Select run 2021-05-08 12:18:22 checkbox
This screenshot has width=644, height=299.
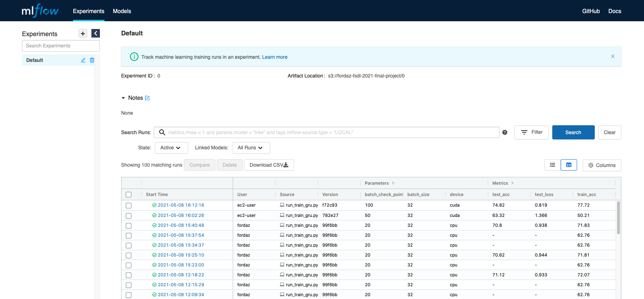[129, 275]
